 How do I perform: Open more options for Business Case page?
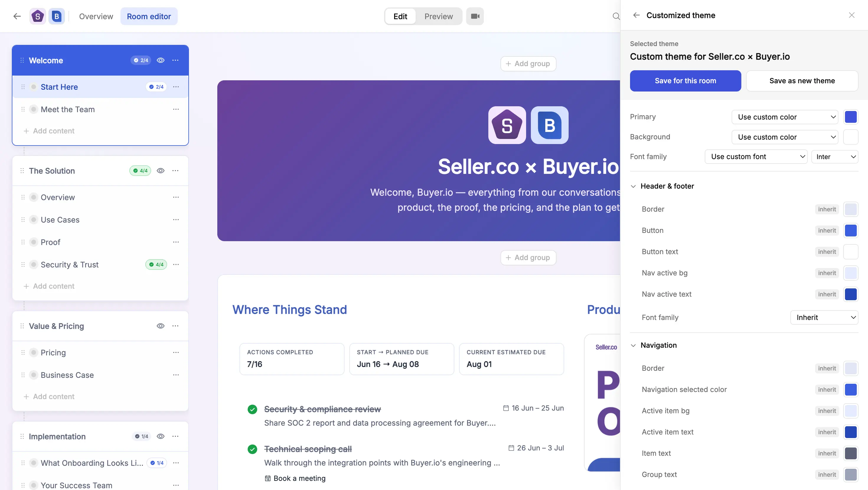tap(176, 375)
